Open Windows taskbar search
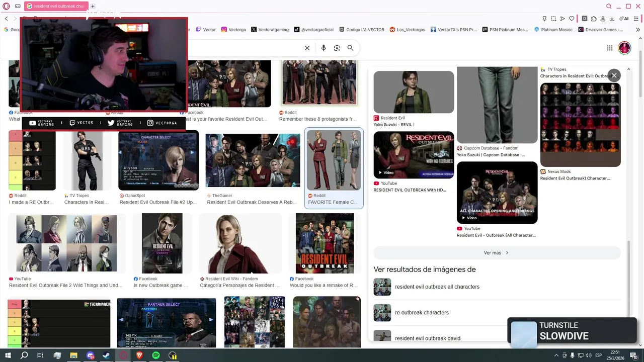The height and width of the screenshot is (362, 644). (x=24, y=355)
